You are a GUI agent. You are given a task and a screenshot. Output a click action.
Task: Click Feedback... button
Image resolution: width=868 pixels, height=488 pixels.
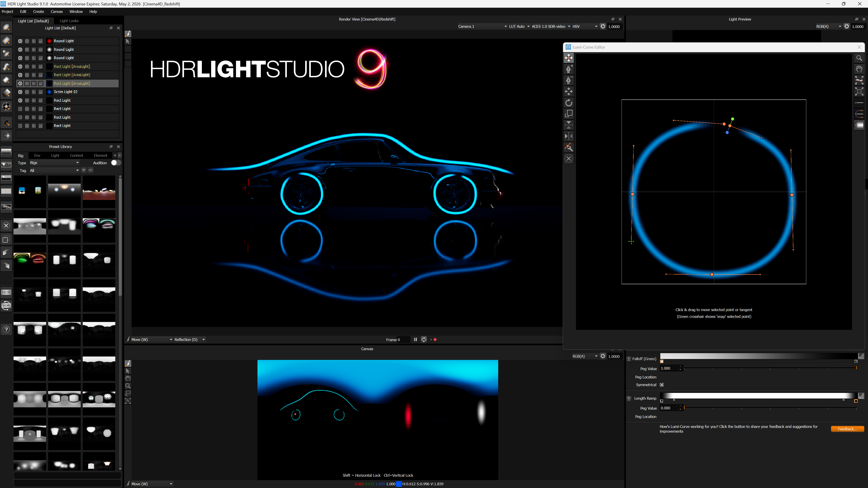(847, 429)
